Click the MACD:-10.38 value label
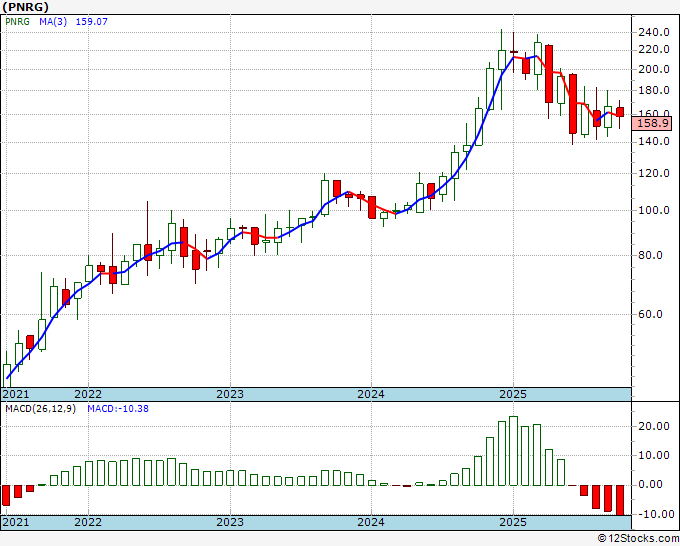This screenshot has width=680, height=546. pos(118,409)
